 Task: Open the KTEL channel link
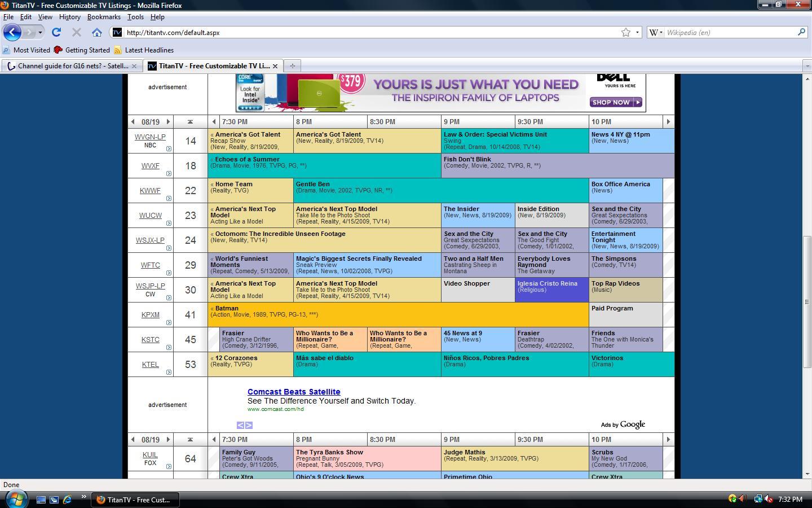150,365
